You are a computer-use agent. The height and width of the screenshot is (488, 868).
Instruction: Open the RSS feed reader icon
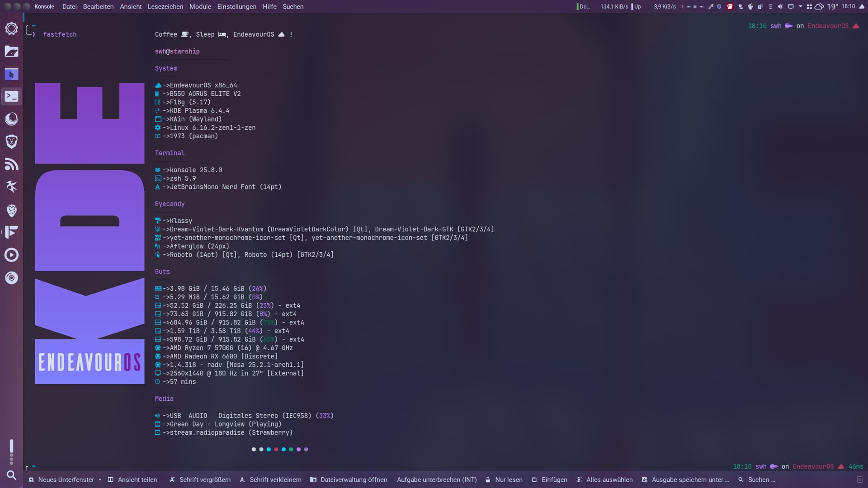coord(12,164)
